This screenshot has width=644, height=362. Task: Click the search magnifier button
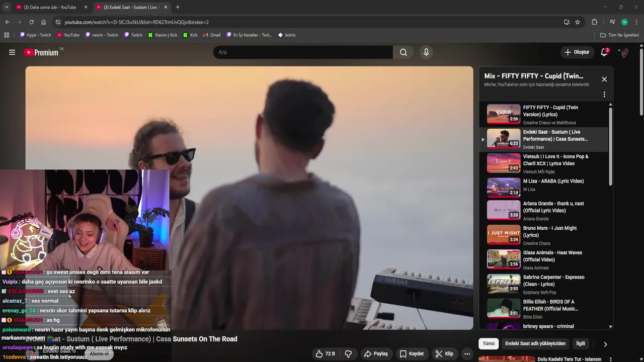[x=404, y=52]
